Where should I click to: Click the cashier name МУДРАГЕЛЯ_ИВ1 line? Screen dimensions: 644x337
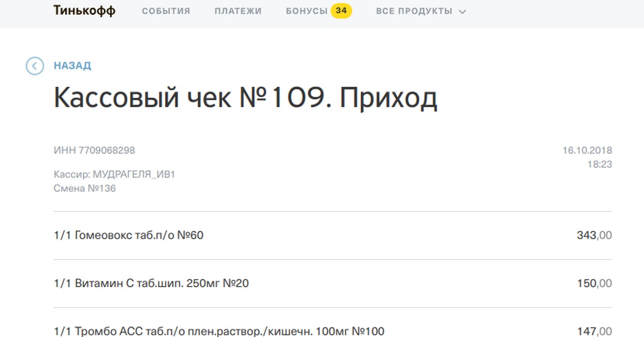pos(115,175)
